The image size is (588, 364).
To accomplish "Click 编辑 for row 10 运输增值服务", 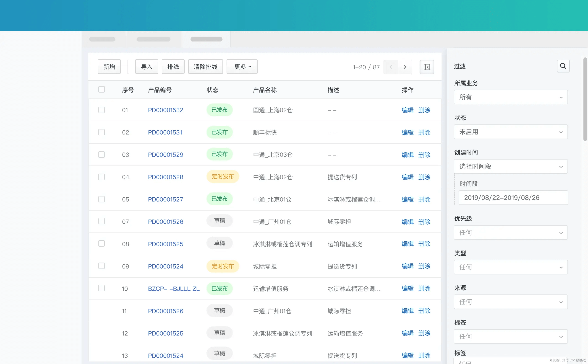I will (x=408, y=288).
